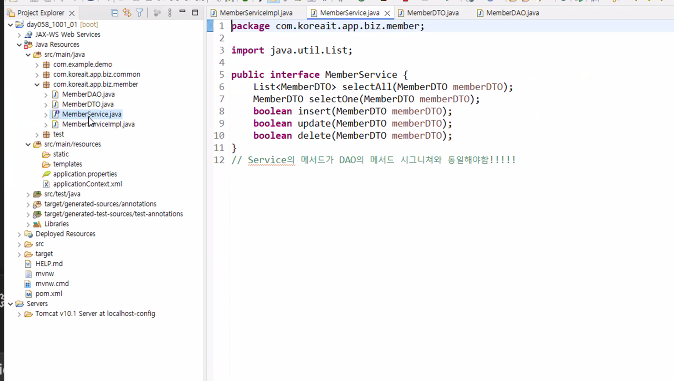The height and width of the screenshot is (381, 674).
Task: Open Project Explorer view menu (three dots)
Action: (169, 13)
